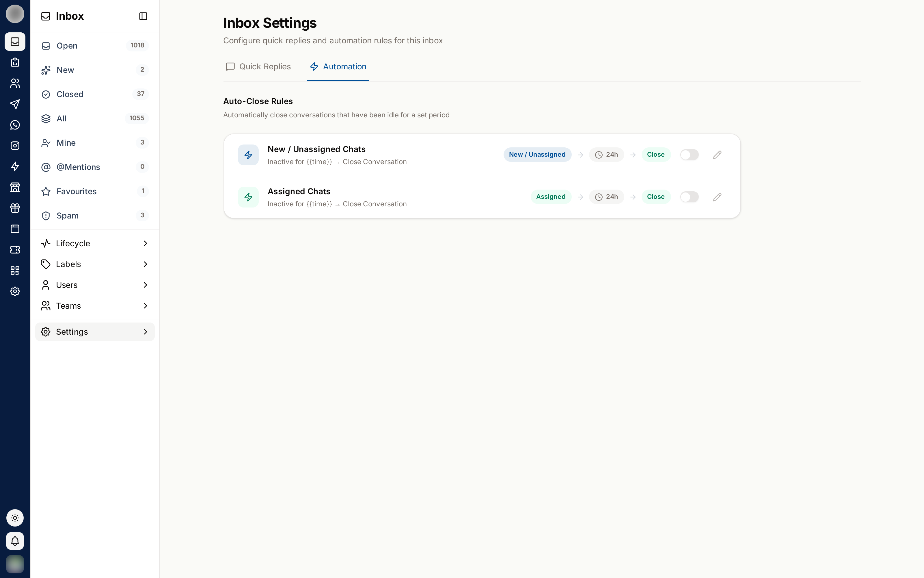This screenshot has width=924, height=578.
Task: Click the 24h badge for Assigned Chats
Action: (606, 197)
